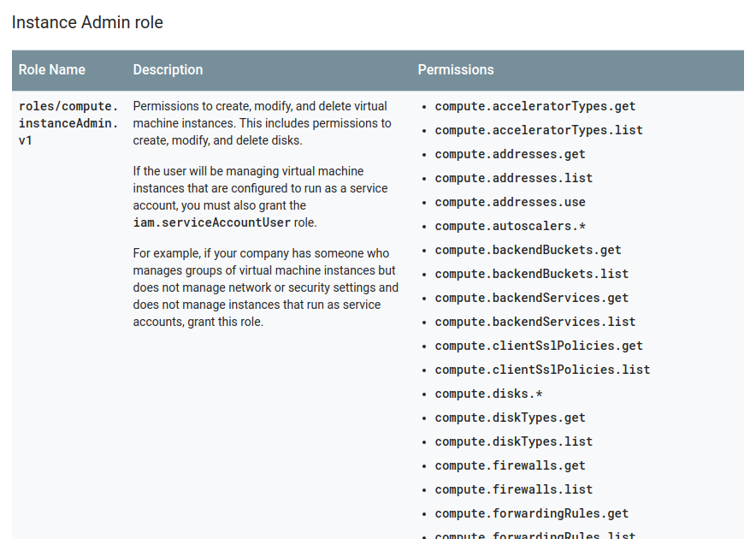Select the compute.addresses.get permission entry
The height and width of the screenshot is (539, 756).
point(510,155)
